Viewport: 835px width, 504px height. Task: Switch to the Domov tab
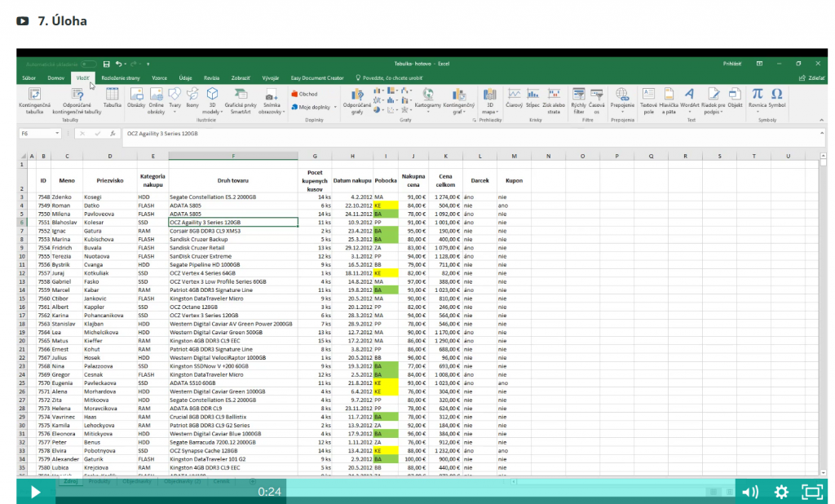coord(55,77)
